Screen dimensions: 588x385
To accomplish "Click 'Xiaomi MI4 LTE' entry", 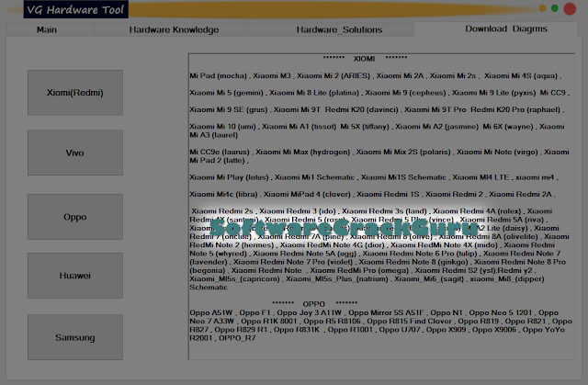I will 481,177.
